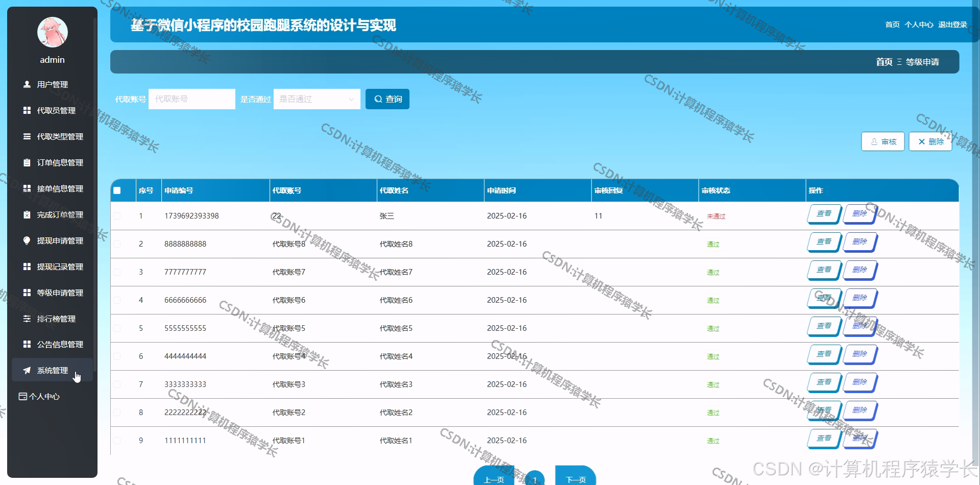Click the clipboard icon beside 订单信息管理

coord(27,162)
